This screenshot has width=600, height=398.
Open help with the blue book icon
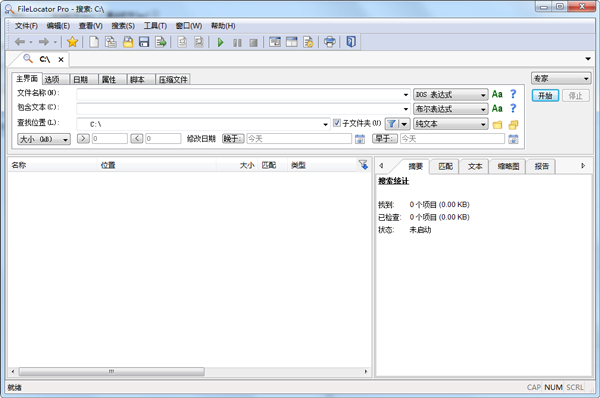coord(351,41)
